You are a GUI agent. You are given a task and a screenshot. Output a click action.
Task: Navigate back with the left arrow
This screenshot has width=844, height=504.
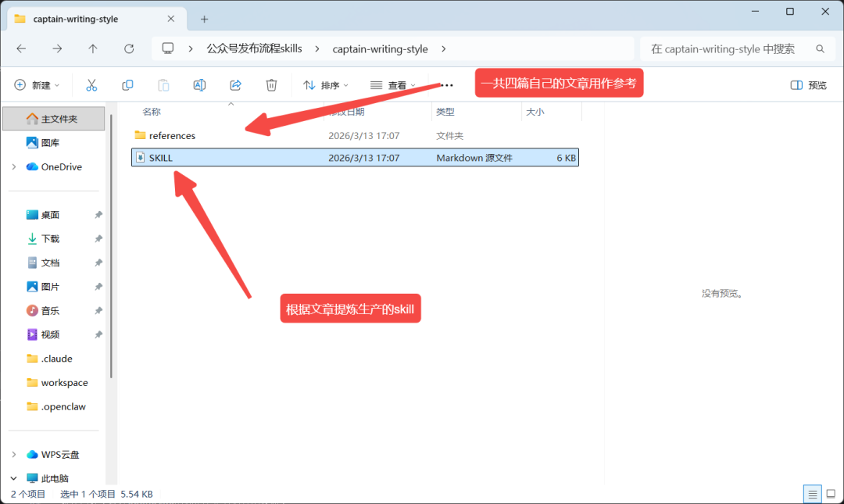pyautogui.click(x=22, y=49)
